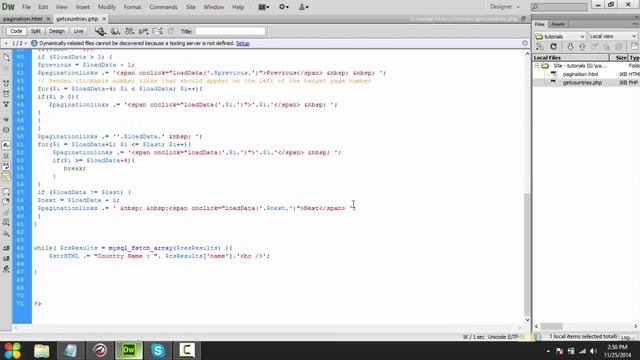
Task: Click Expand to show local and remote sites
Action: 634,47
